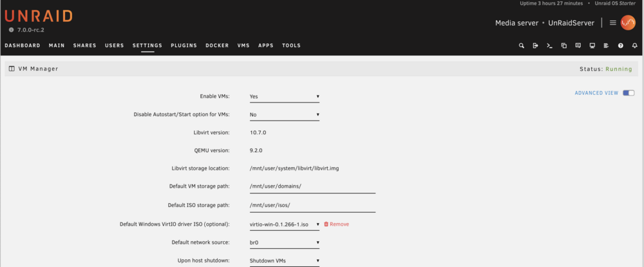Viewport: 644px width, 267px height.
Task: Open the Users tab
Action: click(x=114, y=46)
